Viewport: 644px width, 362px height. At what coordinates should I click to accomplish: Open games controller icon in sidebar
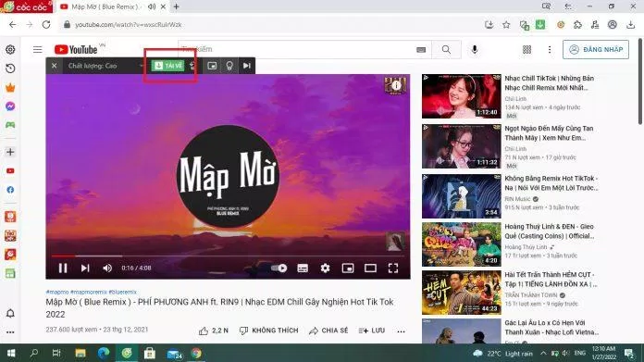click(x=10, y=125)
